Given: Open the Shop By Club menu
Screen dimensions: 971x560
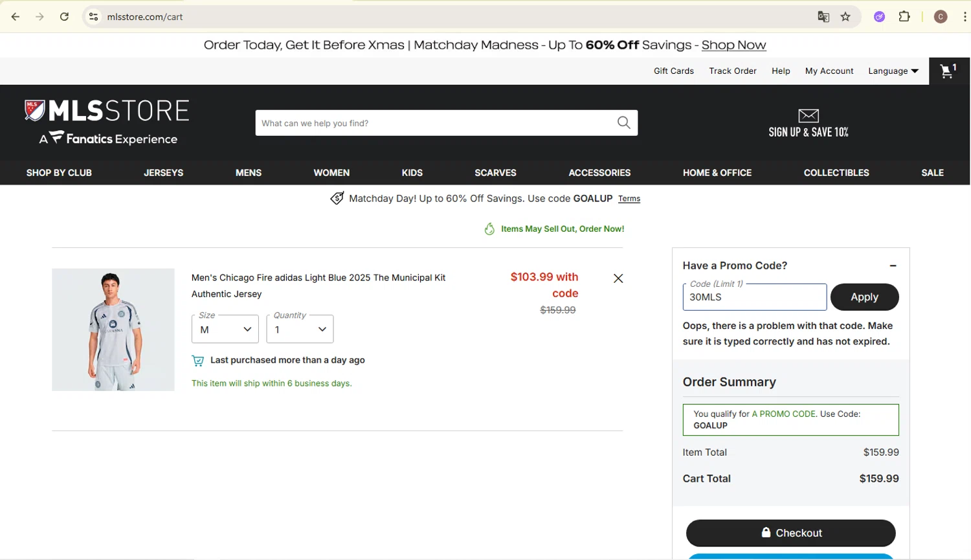Looking at the screenshot, I should click(x=59, y=173).
